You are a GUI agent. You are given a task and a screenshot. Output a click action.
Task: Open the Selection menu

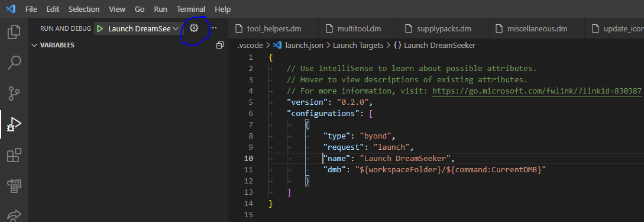(x=84, y=9)
